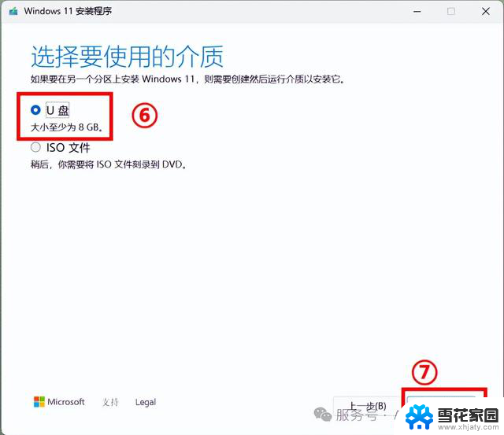Click the text starting 如果要在另一个分区上安装
This screenshot has height=435, width=504.
coord(187,79)
